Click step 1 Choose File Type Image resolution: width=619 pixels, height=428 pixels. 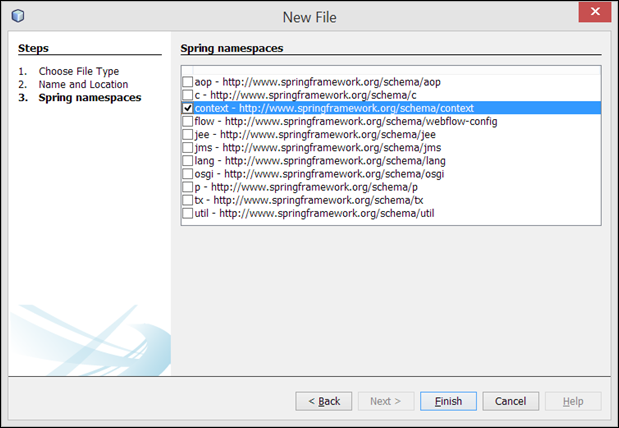point(79,71)
